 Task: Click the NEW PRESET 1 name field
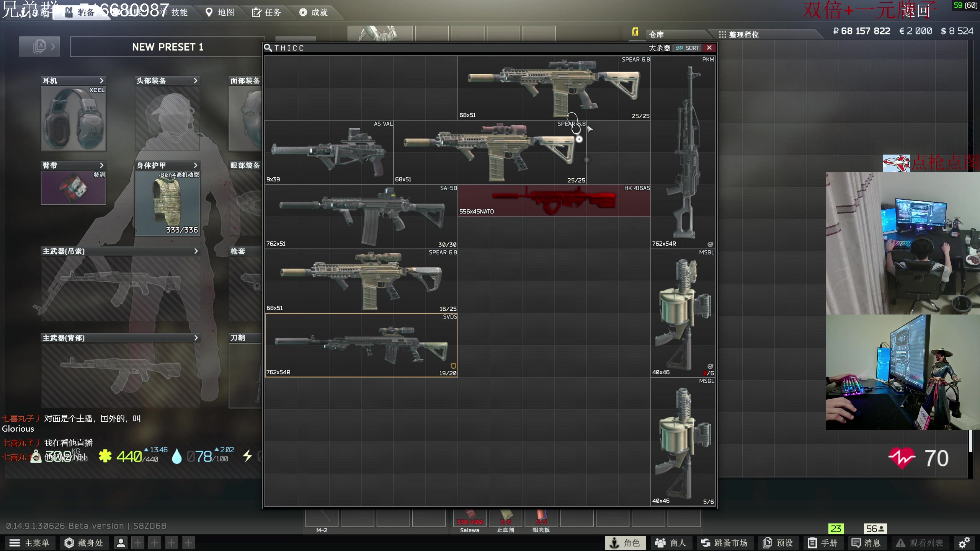coord(168,47)
